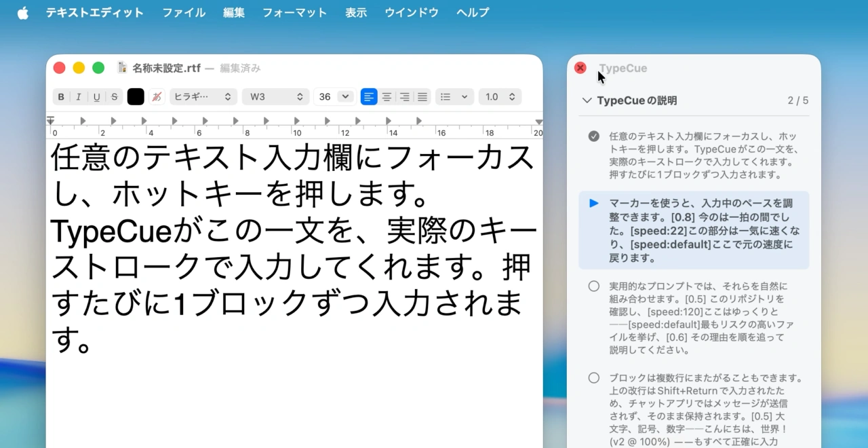Click the fourth block text ブロックは複数行に
The image size is (868, 448).
[706, 409]
